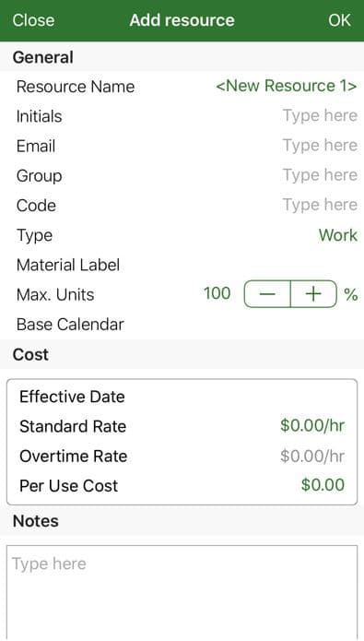Close the Add resource dialog

pos(33,20)
